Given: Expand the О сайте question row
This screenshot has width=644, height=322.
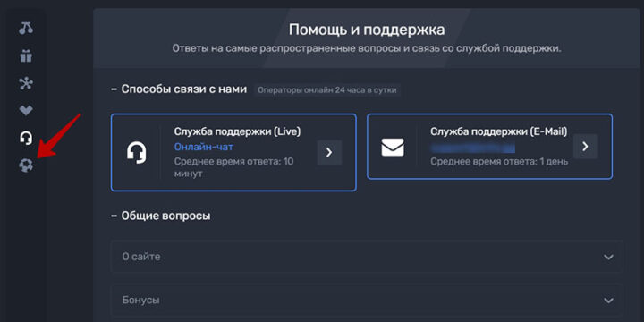Looking at the screenshot, I should pyautogui.click(x=367, y=257).
